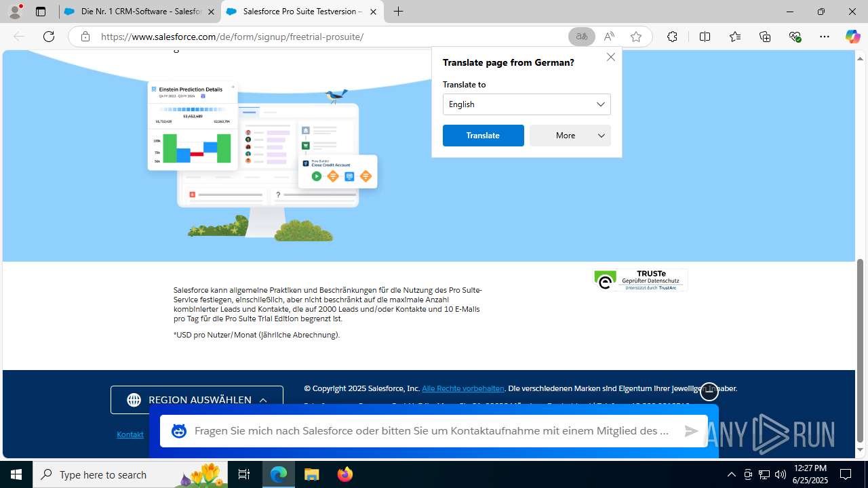The width and height of the screenshot is (868, 488).
Task: Expand the 'Translate to' English dropdown
Action: point(527,104)
